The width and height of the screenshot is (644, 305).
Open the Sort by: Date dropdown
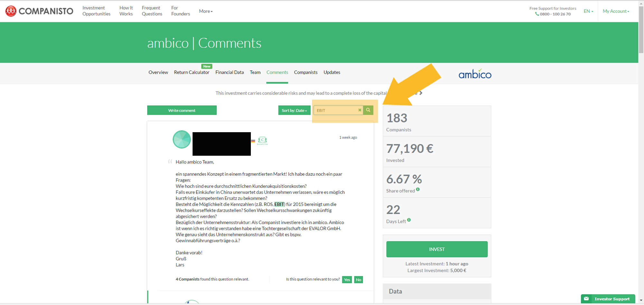pyautogui.click(x=294, y=110)
